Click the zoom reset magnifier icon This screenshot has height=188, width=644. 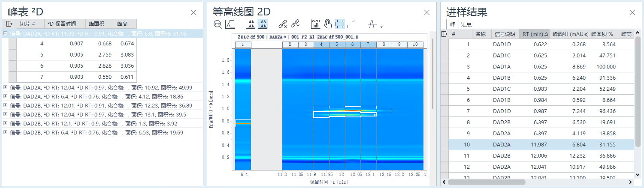(x=218, y=24)
